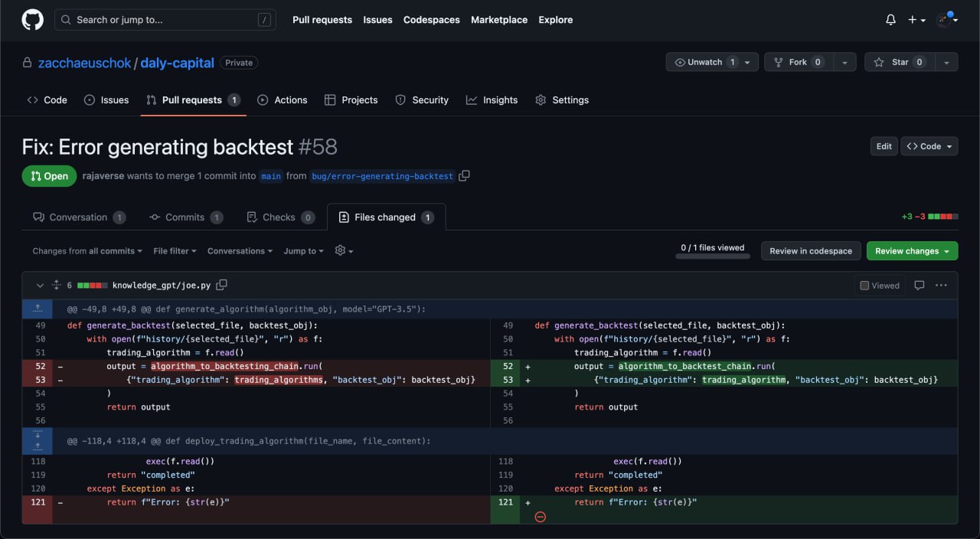Open joe.py file options ellipsis
The width and height of the screenshot is (980, 539).
[941, 286]
